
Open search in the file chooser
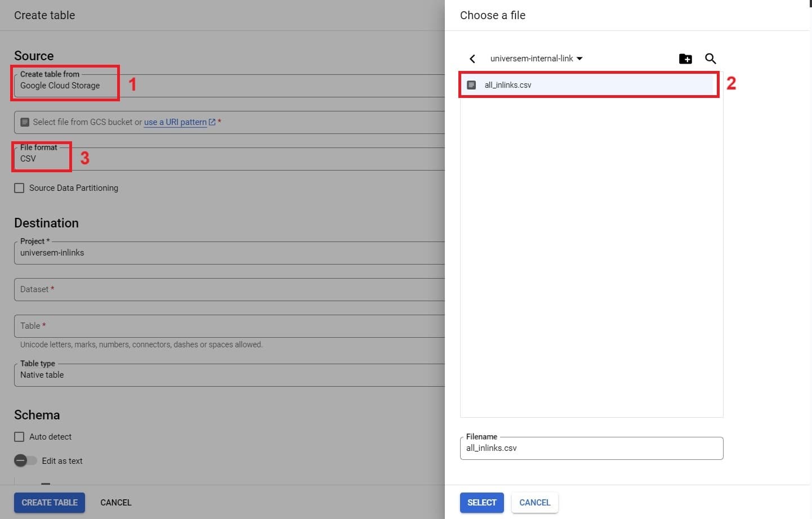[x=711, y=59]
